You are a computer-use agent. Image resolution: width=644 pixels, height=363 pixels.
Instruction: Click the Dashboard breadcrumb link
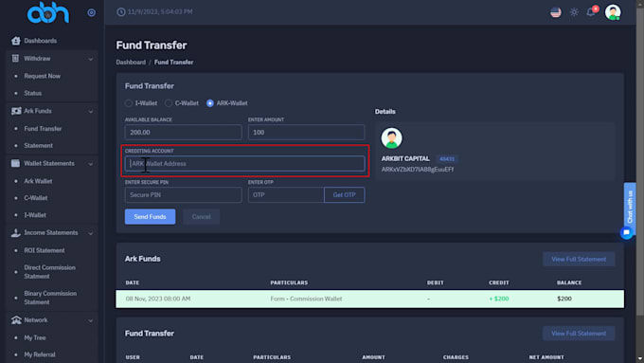click(131, 62)
